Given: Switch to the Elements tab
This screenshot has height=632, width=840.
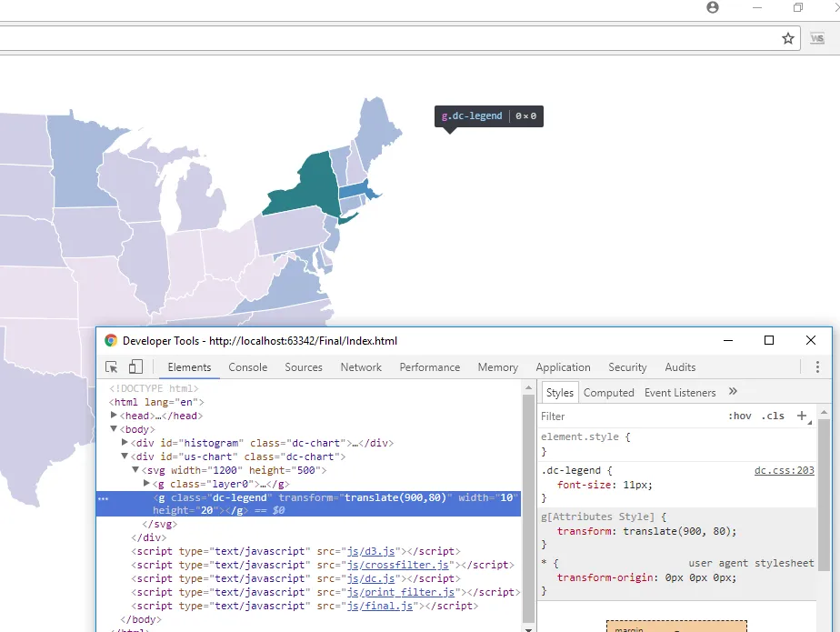Looking at the screenshot, I should (x=189, y=367).
